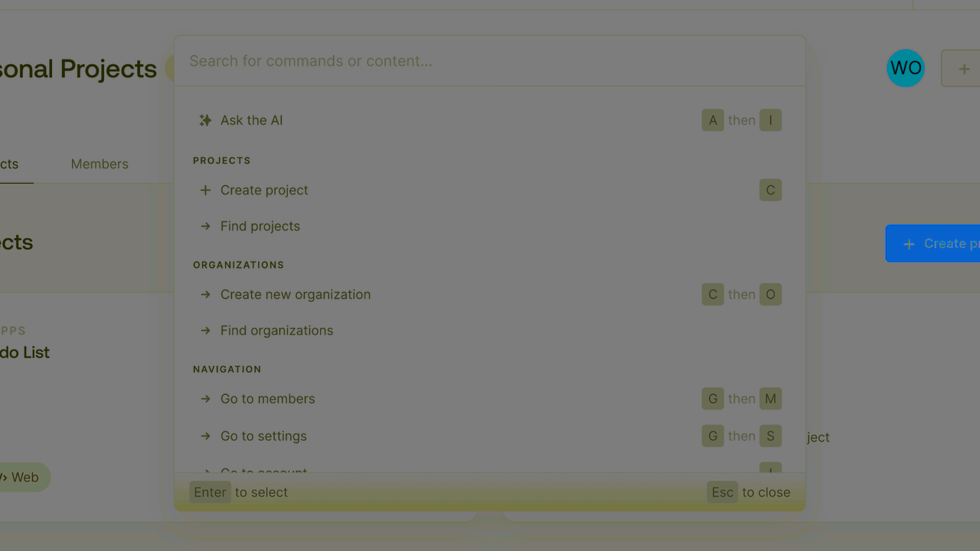Image resolution: width=980 pixels, height=551 pixels.
Task: Click the arrow icon beside Find projects
Action: [x=205, y=227]
